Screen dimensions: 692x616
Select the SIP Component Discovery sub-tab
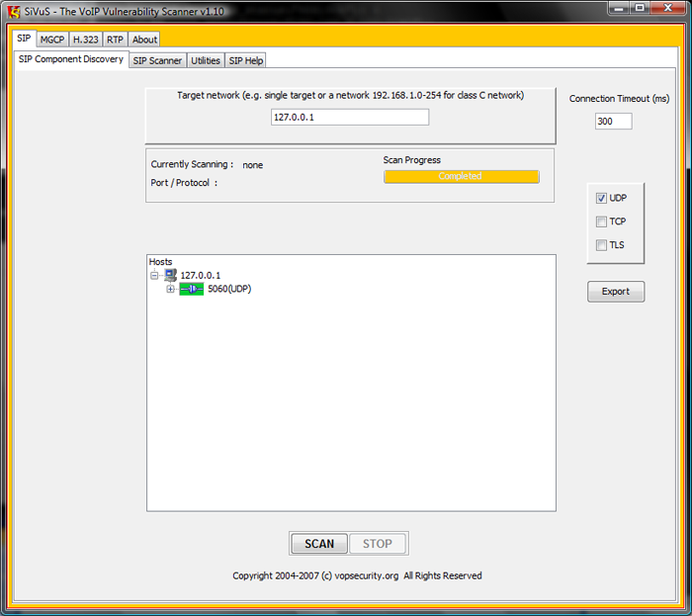71,59
